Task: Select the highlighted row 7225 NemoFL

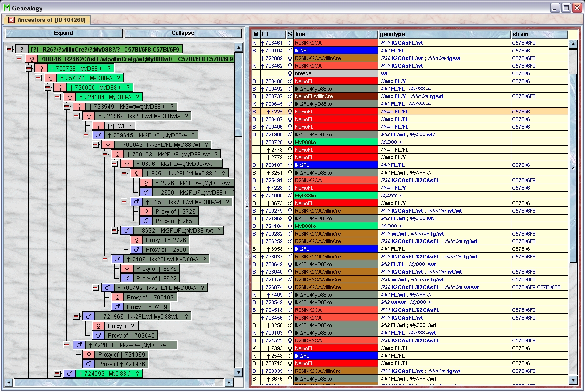Action: [x=410, y=112]
